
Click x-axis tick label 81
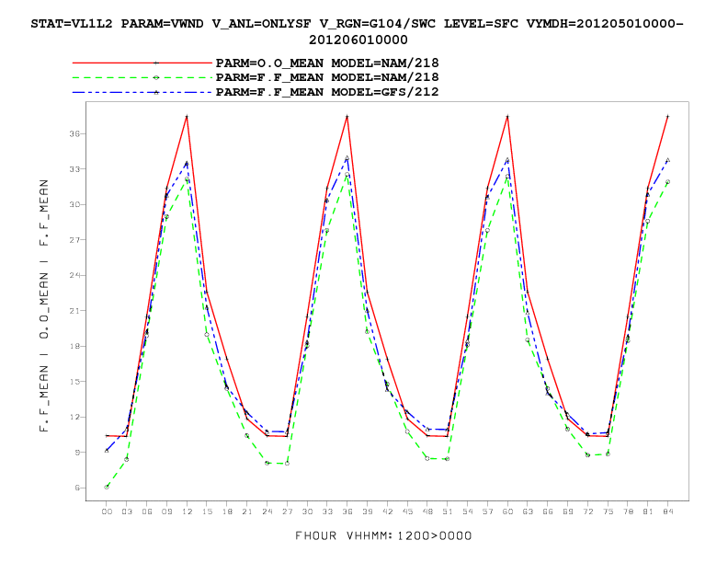(x=648, y=511)
